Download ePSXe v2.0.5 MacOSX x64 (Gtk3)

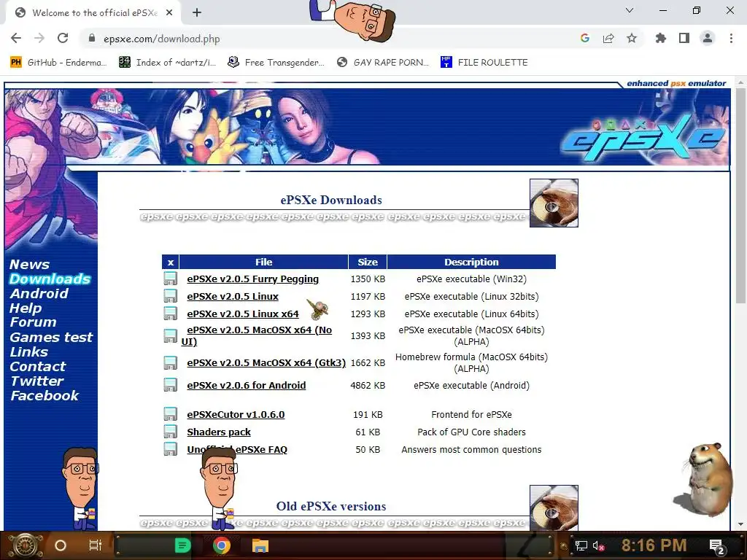pos(266,363)
